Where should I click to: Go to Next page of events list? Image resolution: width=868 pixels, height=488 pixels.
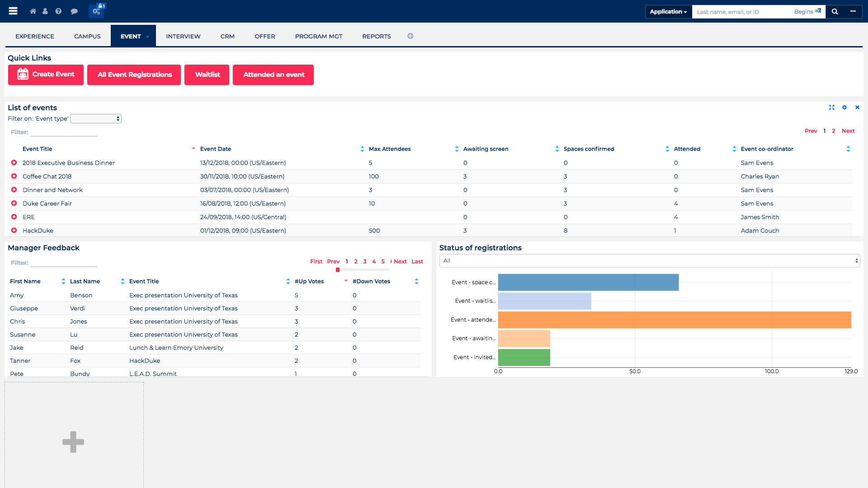coord(848,131)
